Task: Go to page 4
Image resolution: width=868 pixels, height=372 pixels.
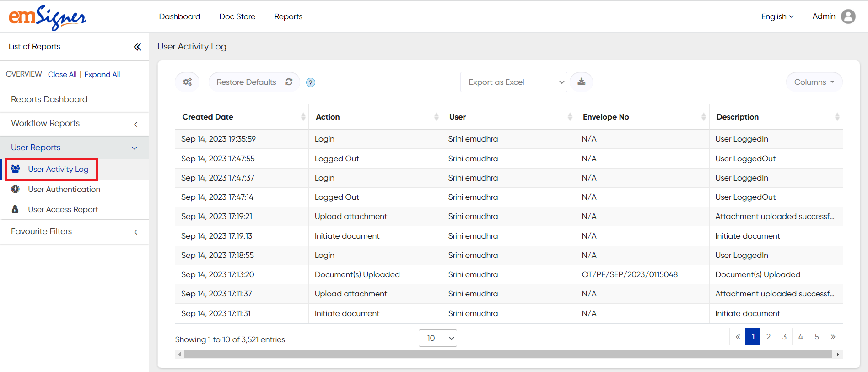Action: (x=801, y=337)
